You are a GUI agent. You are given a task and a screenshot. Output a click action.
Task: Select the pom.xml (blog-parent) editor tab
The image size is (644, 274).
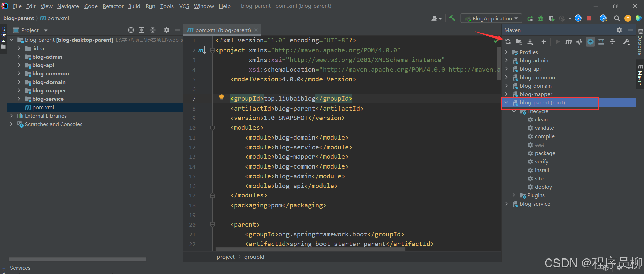click(x=223, y=30)
